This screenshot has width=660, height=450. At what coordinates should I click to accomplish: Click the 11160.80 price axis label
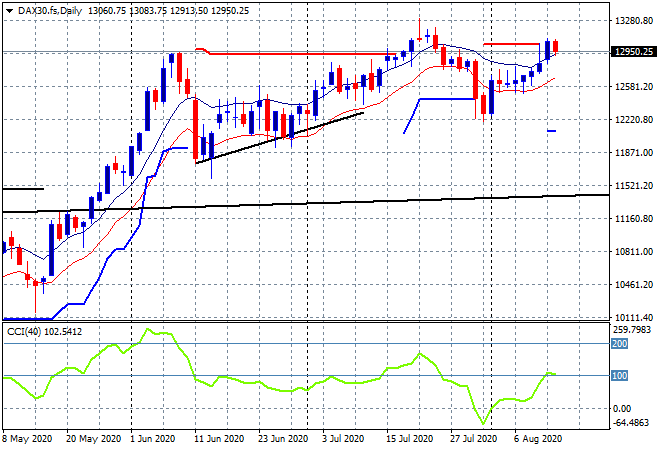634,219
